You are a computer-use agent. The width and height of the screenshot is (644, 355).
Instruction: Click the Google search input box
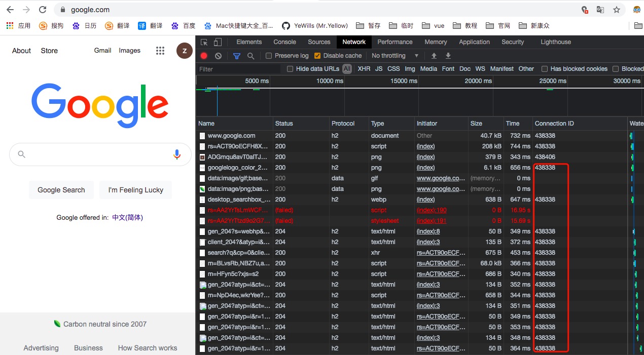(100, 154)
